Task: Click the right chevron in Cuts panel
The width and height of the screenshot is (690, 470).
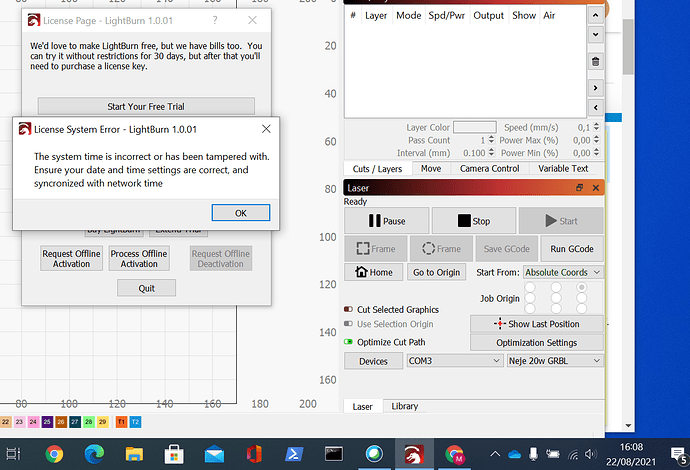Action: pos(595,88)
